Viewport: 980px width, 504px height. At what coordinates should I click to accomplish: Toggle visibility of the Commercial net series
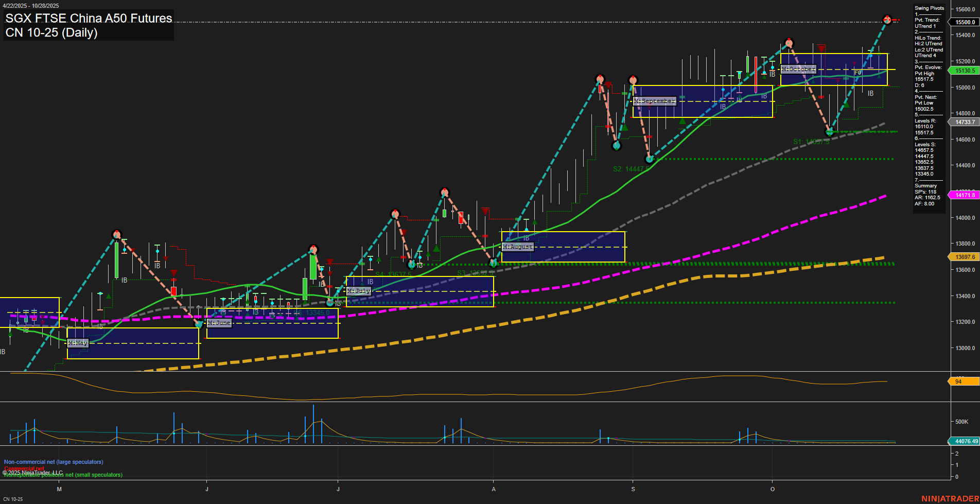point(24,468)
